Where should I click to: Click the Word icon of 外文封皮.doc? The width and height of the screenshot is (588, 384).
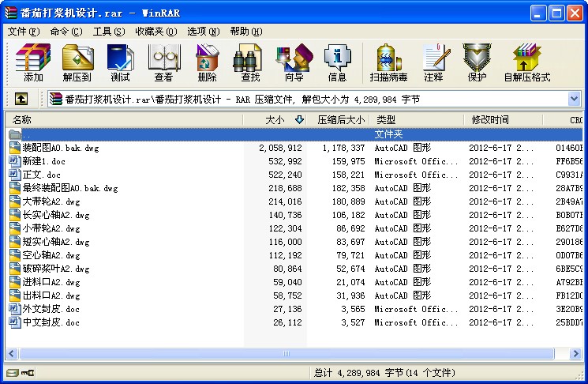[x=15, y=309]
